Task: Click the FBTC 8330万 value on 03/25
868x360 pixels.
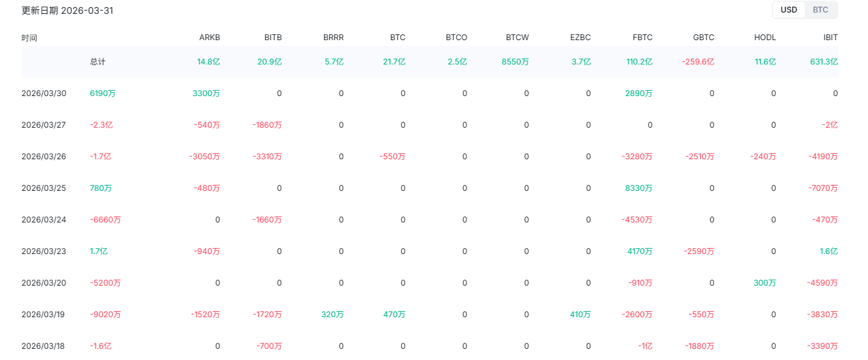Action: (639, 188)
